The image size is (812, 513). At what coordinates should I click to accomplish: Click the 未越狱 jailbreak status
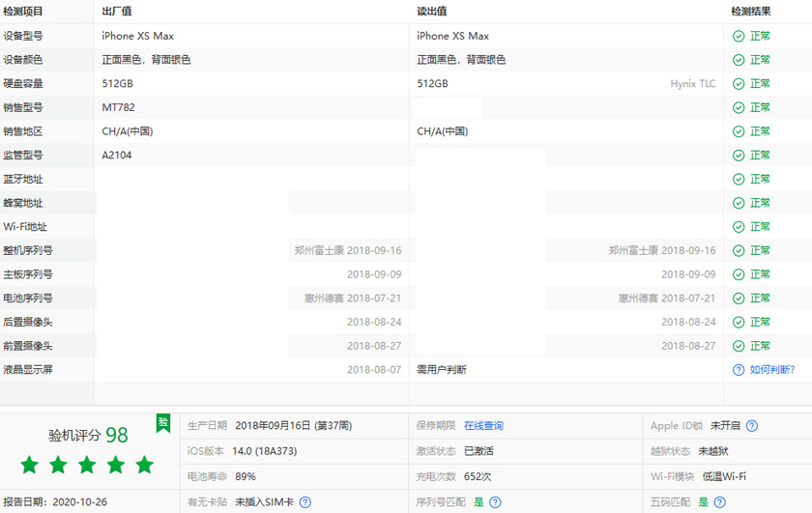[713, 451]
